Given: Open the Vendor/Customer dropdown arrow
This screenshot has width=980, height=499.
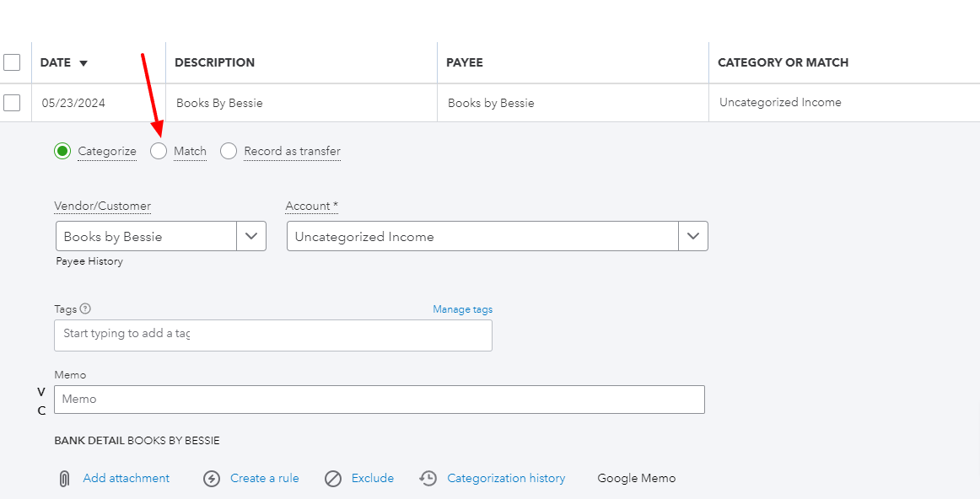Looking at the screenshot, I should coord(251,237).
